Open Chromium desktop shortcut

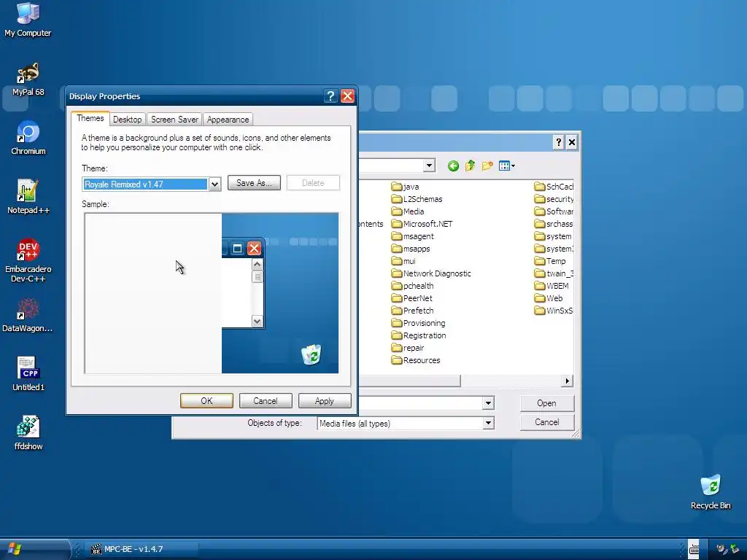pos(28,138)
